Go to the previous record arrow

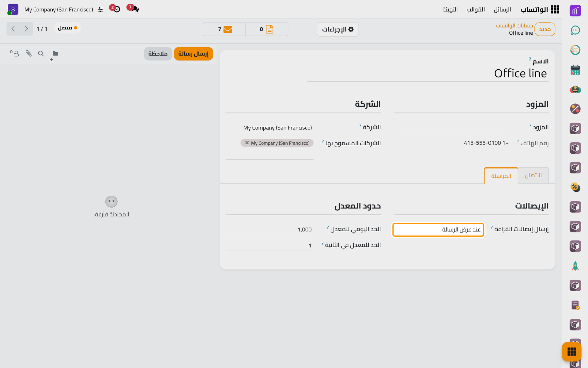[x=13, y=29]
